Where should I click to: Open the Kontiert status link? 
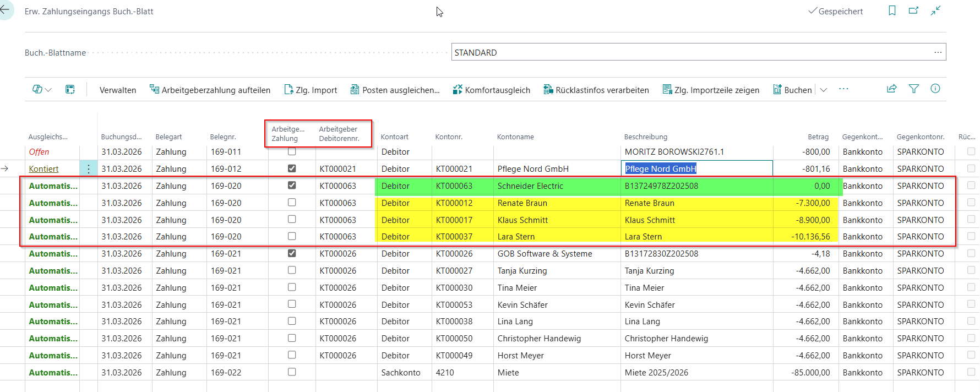(x=43, y=169)
